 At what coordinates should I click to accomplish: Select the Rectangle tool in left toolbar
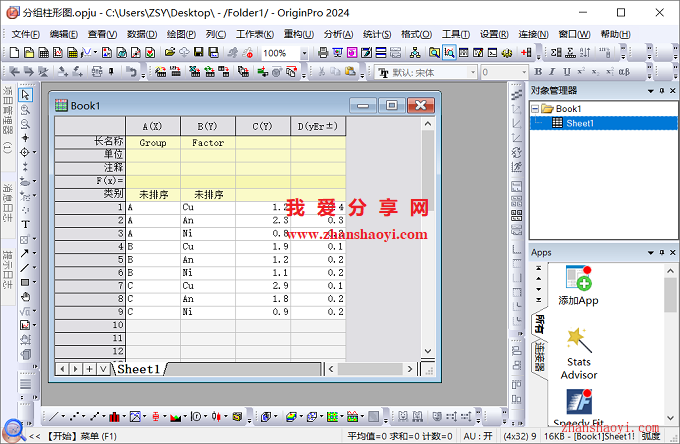(25, 282)
